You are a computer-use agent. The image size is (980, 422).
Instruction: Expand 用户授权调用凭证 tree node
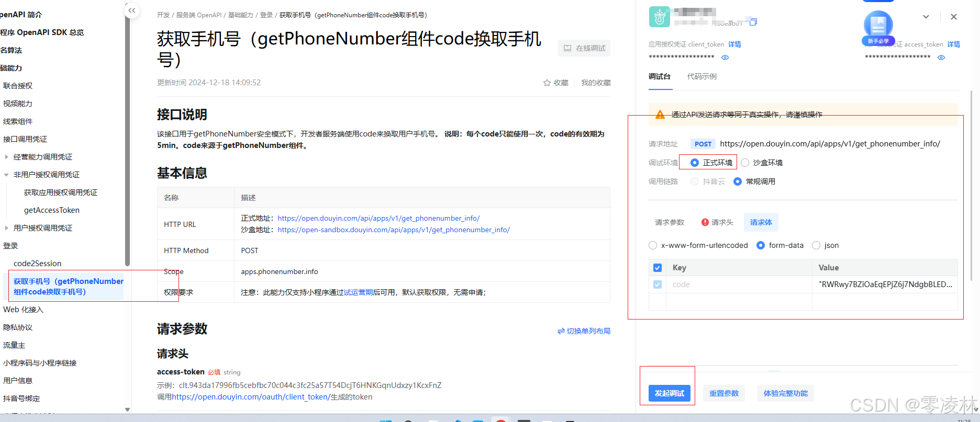(6, 228)
